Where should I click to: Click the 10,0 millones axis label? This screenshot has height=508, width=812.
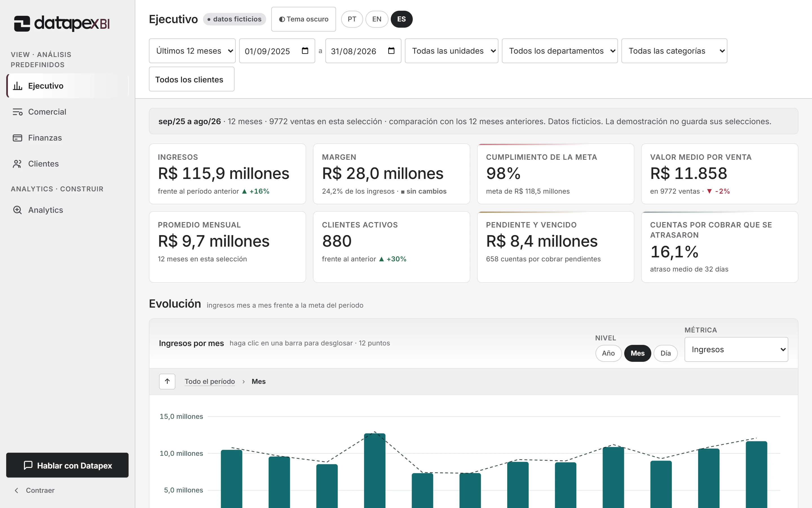(181, 454)
